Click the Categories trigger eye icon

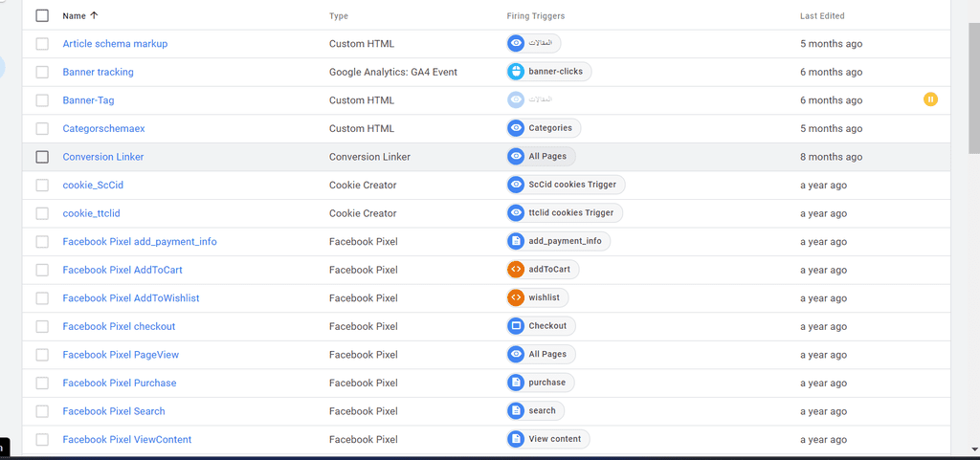tap(516, 128)
